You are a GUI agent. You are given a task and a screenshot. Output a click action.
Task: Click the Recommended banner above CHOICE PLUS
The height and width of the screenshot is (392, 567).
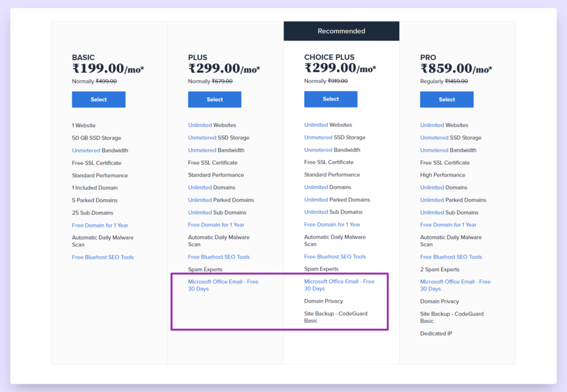(341, 31)
